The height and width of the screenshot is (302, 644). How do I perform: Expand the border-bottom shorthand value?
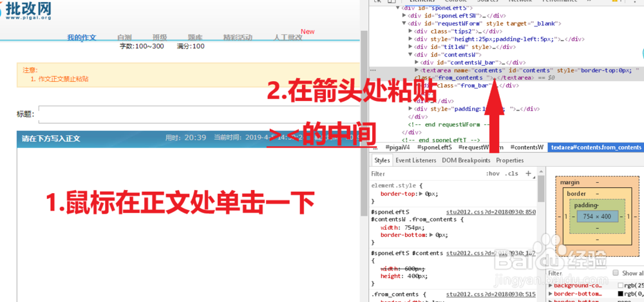pos(431,235)
